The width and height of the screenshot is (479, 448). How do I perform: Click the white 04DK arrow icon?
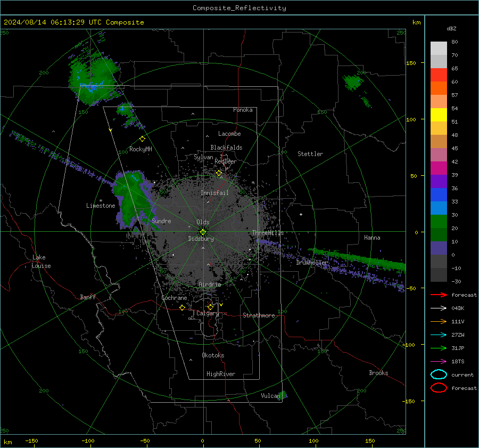click(x=439, y=308)
